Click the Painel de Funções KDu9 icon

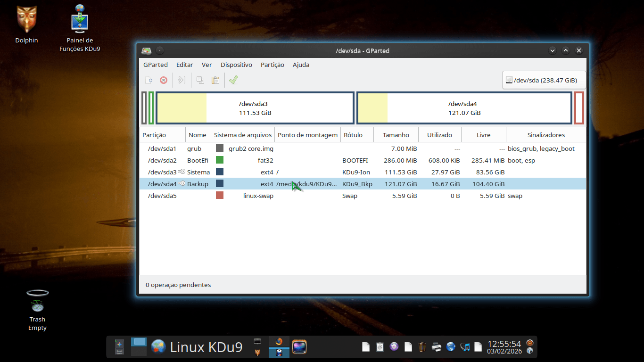pos(80,20)
